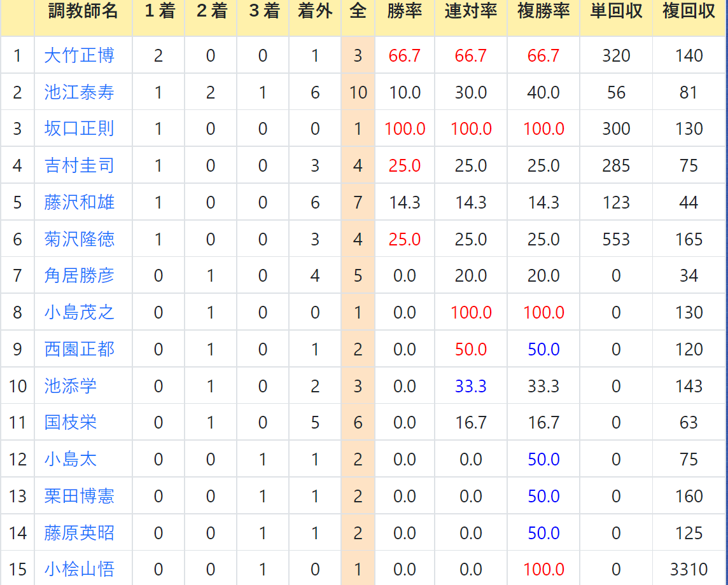
Task: Select the 300 単回収 value for 坂口正則
Action: (x=616, y=129)
